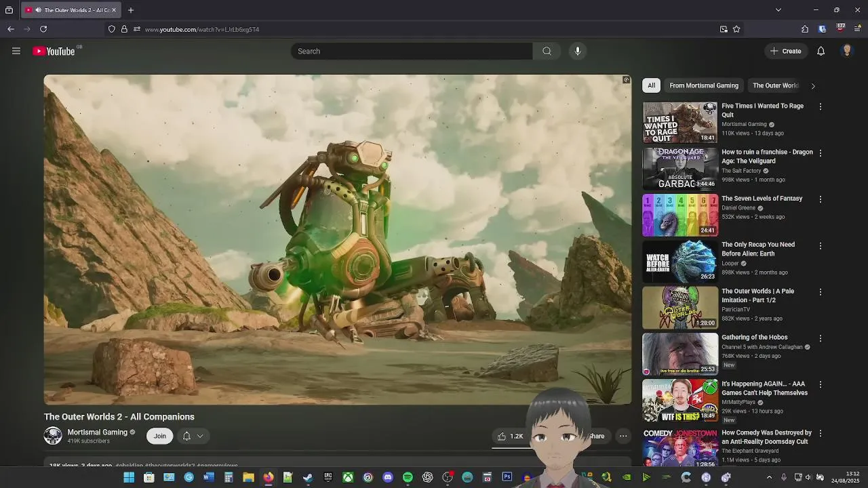Open Xbox app from the taskbar
The height and width of the screenshot is (488, 868).
point(348,478)
